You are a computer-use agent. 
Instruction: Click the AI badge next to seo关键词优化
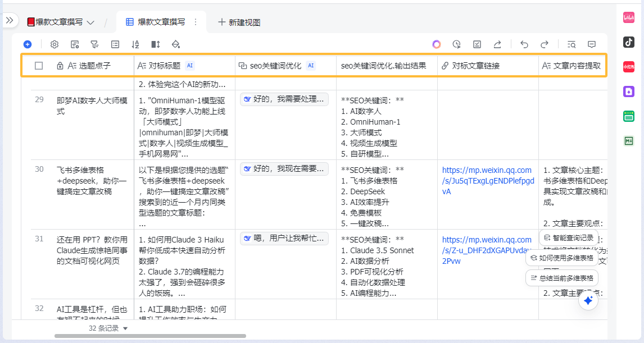pyautogui.click(x=311, y=65)
